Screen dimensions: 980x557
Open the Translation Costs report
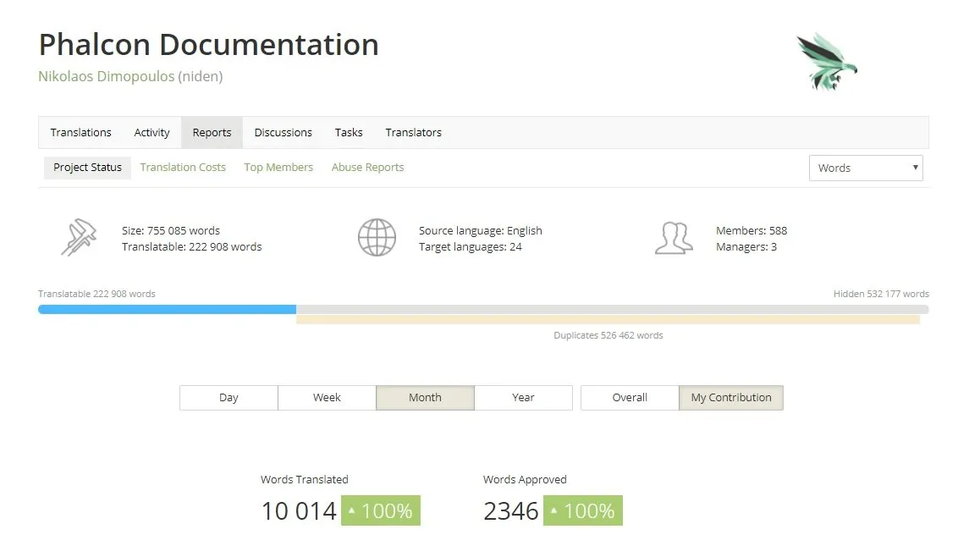pos(183,168)
